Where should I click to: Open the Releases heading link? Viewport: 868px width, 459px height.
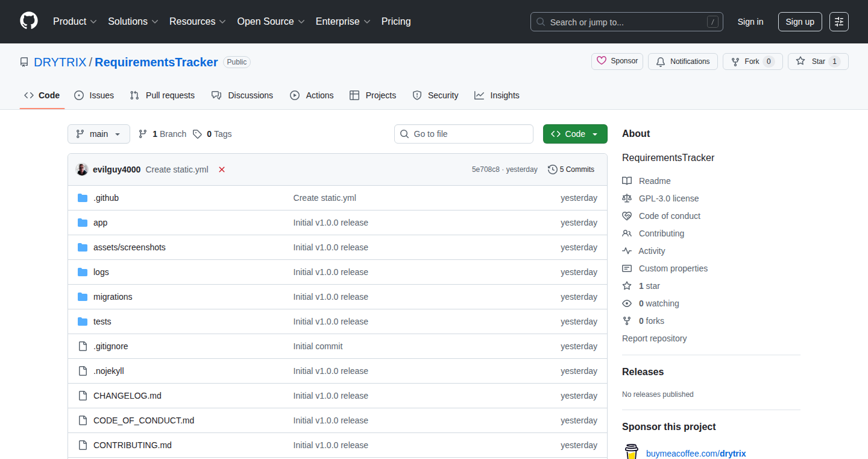(x=643, y=372)
